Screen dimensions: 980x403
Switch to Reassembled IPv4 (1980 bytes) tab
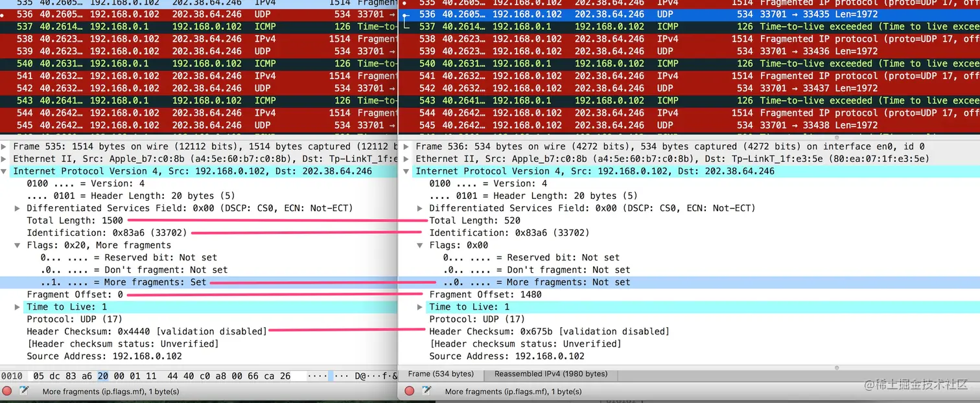(551, 374)
